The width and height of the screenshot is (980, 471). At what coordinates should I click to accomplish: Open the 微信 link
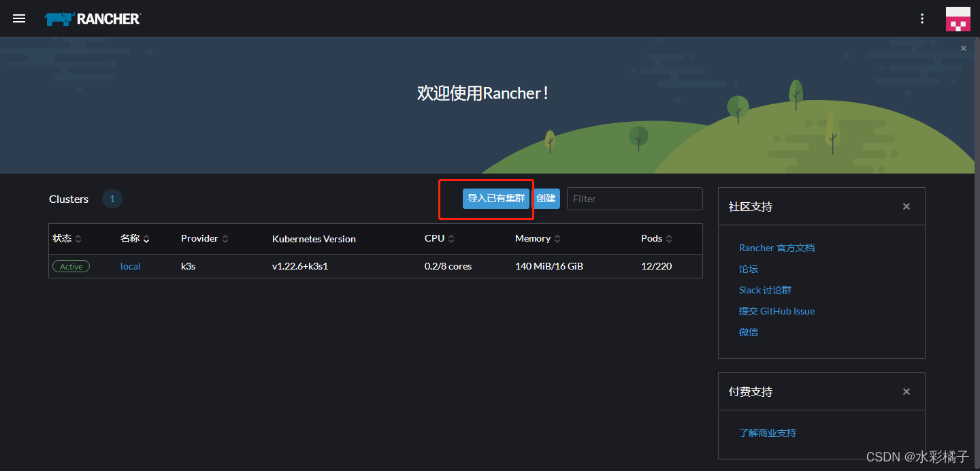[749, 332]
